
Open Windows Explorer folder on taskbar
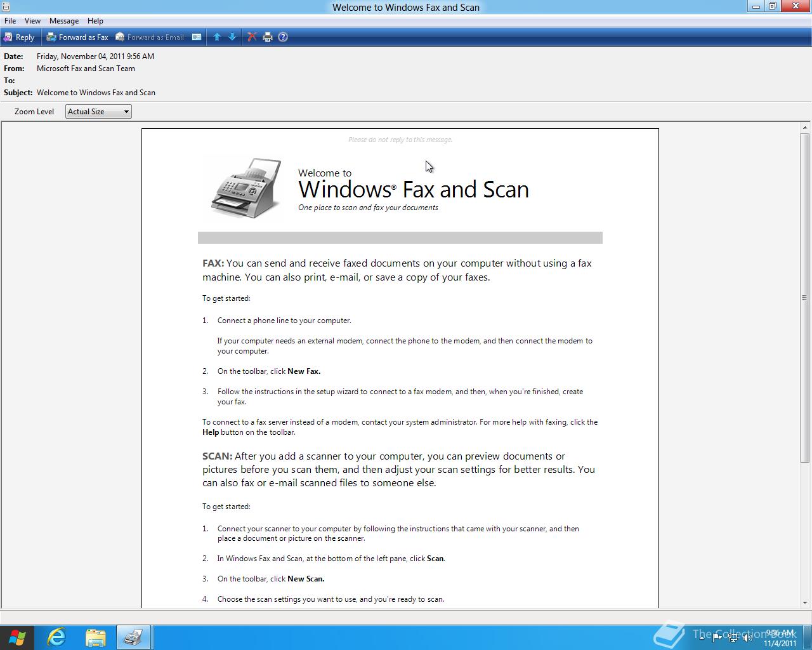95,637
